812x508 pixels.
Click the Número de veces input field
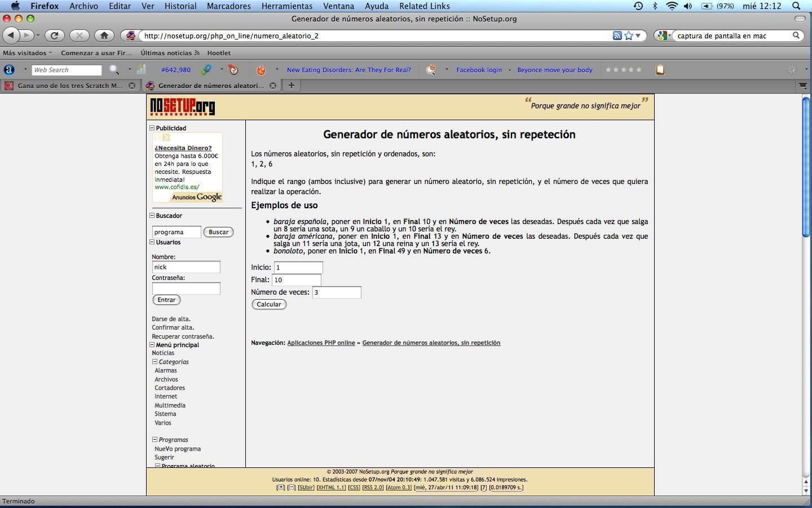click(337, 292)
